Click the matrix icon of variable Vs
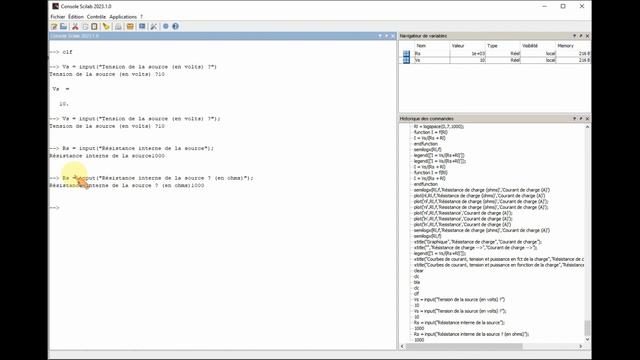 click(406, 60)
